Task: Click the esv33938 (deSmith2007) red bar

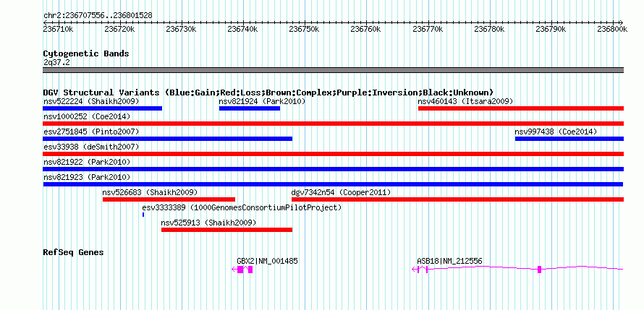Action: tap(333, 154)
